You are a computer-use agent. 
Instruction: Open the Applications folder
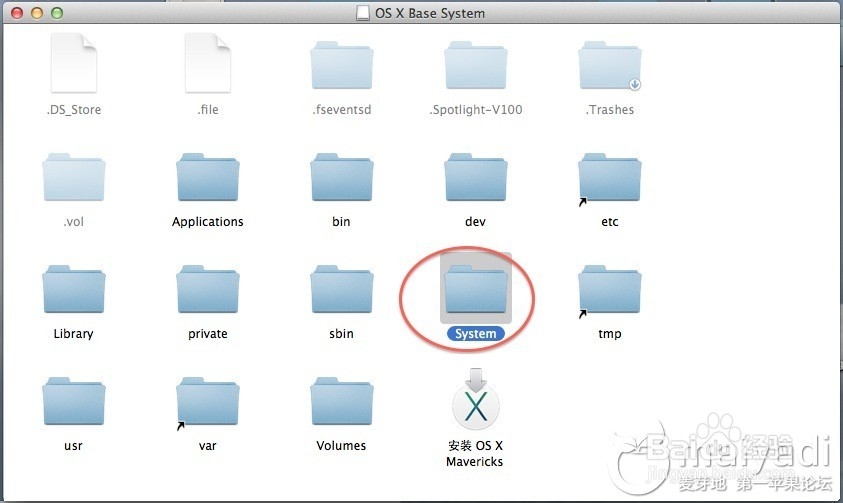pos(208,178)
